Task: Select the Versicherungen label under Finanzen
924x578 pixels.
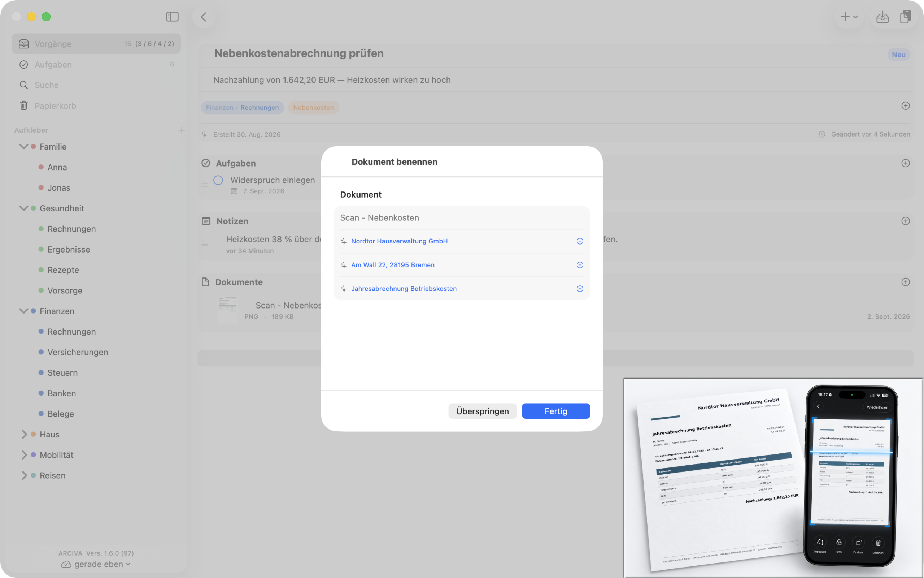Action: [78, 352]
